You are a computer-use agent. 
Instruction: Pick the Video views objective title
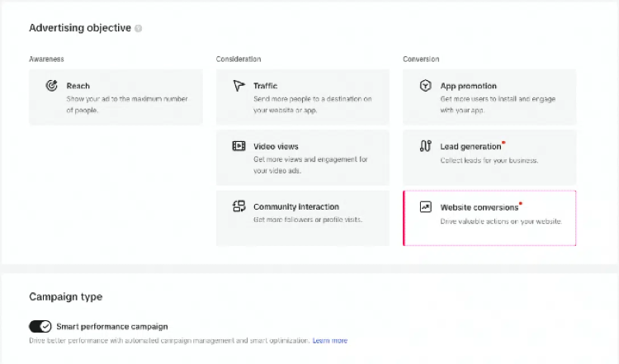pyautogui.click(x=276, y=146)
